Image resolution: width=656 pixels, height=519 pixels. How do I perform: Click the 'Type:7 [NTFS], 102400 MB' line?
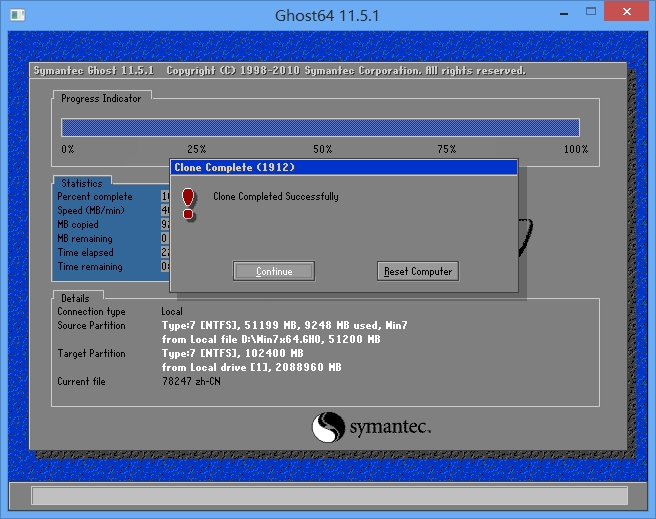233,353
